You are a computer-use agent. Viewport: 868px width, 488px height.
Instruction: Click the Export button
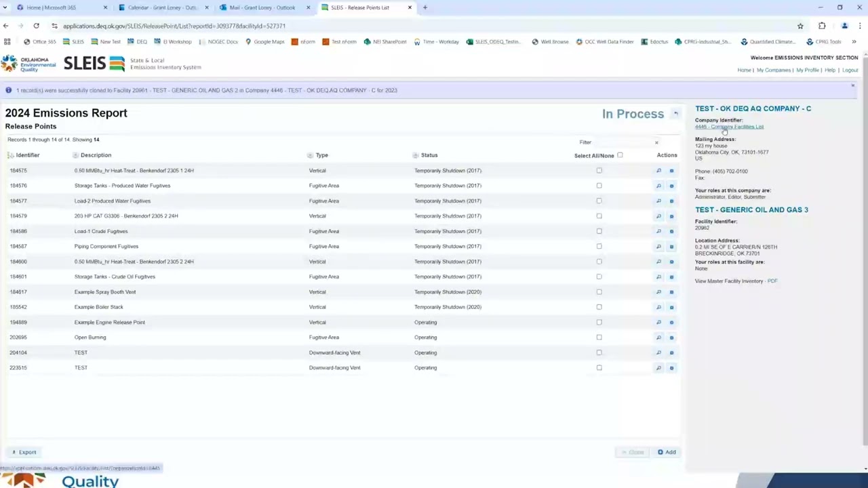tap(24, 452)
